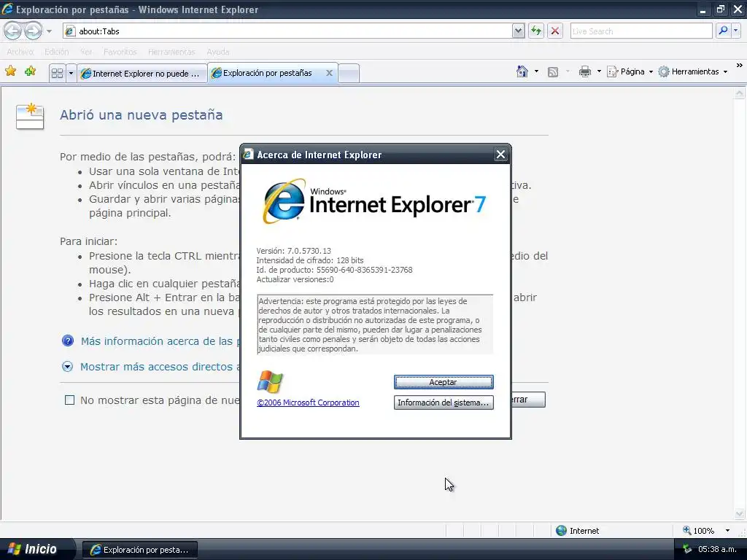Open the Inicio start button
This screenshot has width=747, height=560.
[36, 549]
